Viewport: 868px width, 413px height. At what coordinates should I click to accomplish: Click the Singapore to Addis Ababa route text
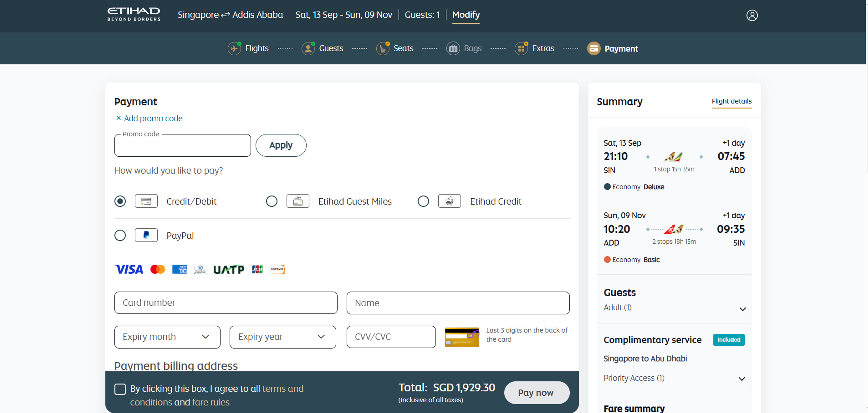pyautogui.click(x=231, y=15)
